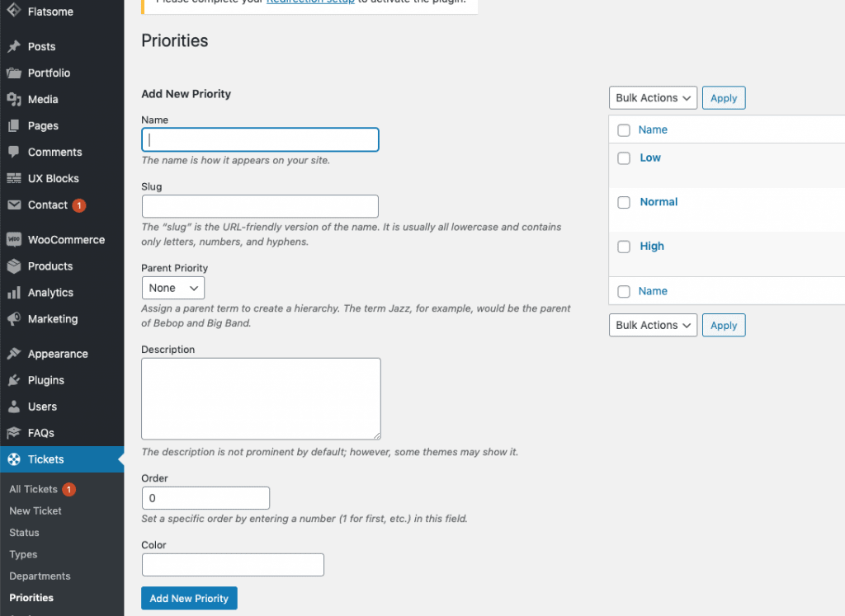Viewport: 845px width, 616px height.
Task: Click the top Apply button
Action: pos(724,98)
